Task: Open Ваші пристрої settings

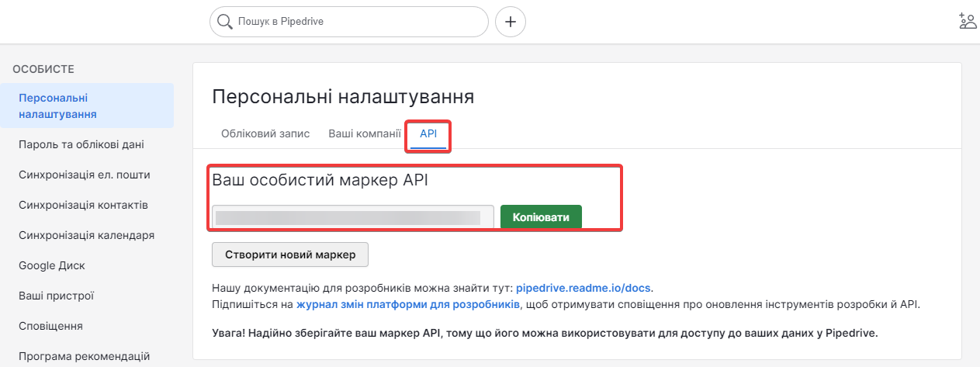Action: tap(57, 296)
